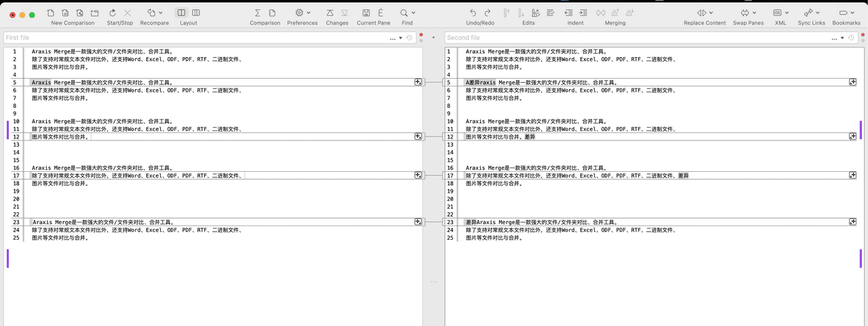Click the increase indent icon
868x326 pixels.
tap(583, 13)
